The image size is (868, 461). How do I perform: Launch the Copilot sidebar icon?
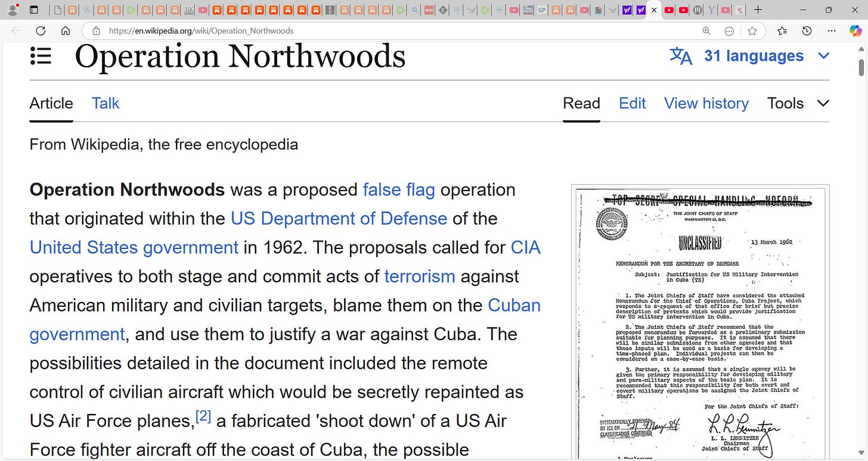pyautogui.click(x=855, y=31)
